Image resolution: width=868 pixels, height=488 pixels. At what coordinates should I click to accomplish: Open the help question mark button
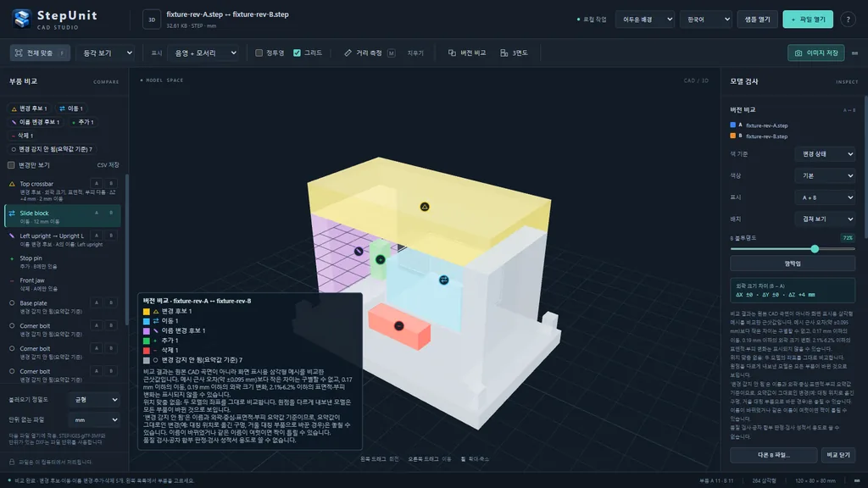click(848, 19)
